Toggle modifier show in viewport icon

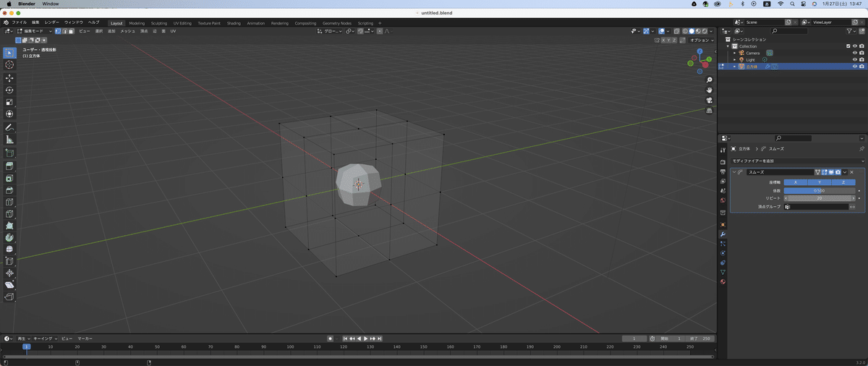tap(831, 172)
